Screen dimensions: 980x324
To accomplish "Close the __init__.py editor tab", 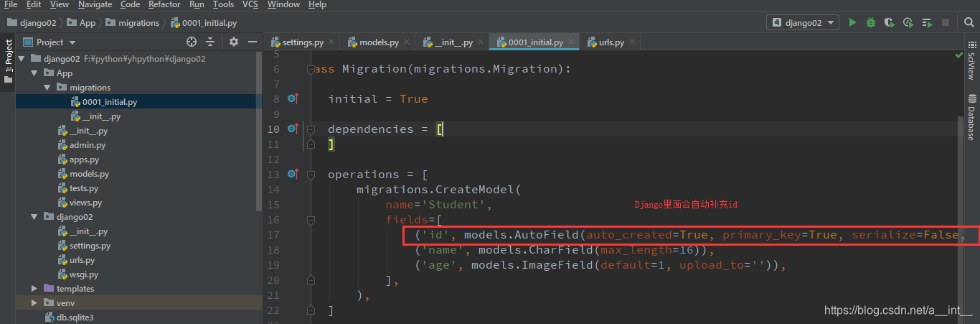I will pos(480,42).
